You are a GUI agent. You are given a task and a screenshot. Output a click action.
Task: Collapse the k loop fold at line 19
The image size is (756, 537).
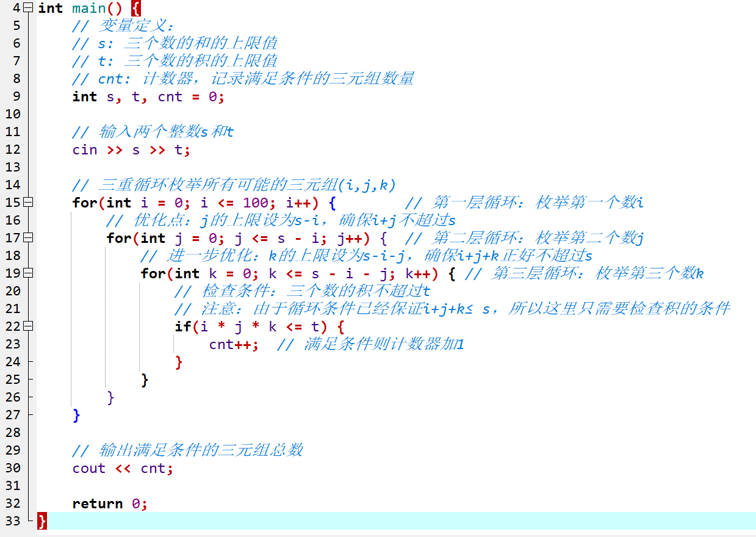(x=27, y=273)
